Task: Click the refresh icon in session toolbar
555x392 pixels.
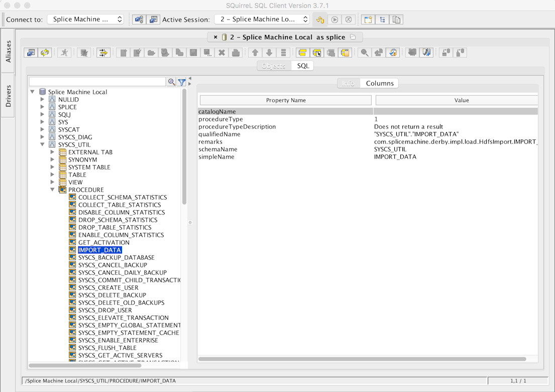Action: click(x=45, y=53)
